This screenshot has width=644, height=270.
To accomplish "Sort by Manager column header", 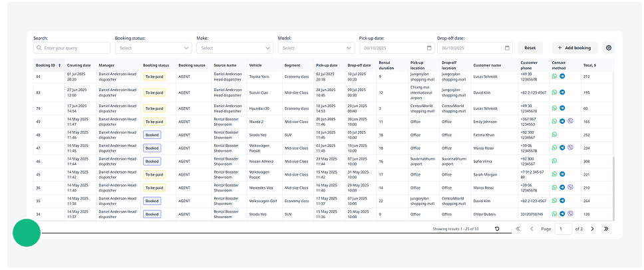I will tap(106, 65).
